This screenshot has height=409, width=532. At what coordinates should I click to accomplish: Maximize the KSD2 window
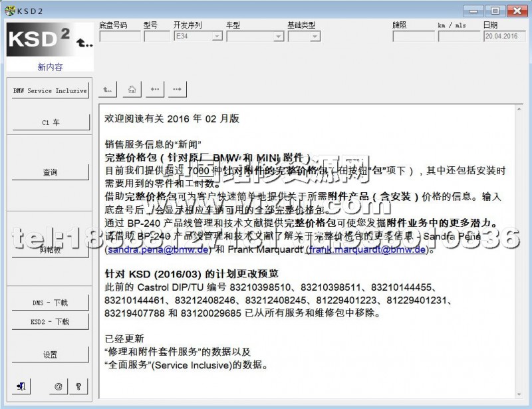click(495, 11)
